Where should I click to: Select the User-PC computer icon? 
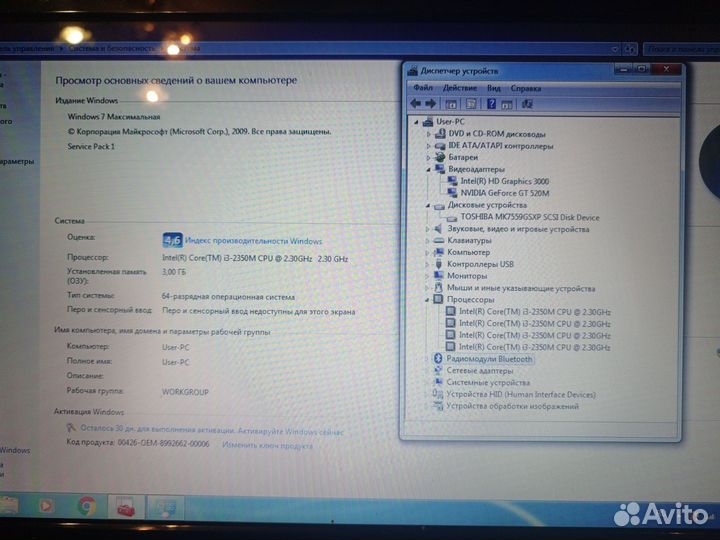click(x=428, y=122)
